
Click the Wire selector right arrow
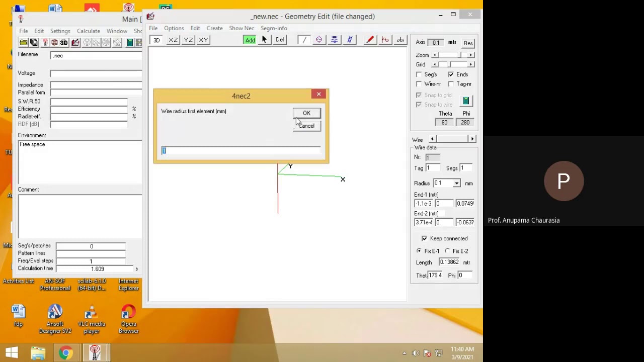pyautogui.click(x=472, y=139)
